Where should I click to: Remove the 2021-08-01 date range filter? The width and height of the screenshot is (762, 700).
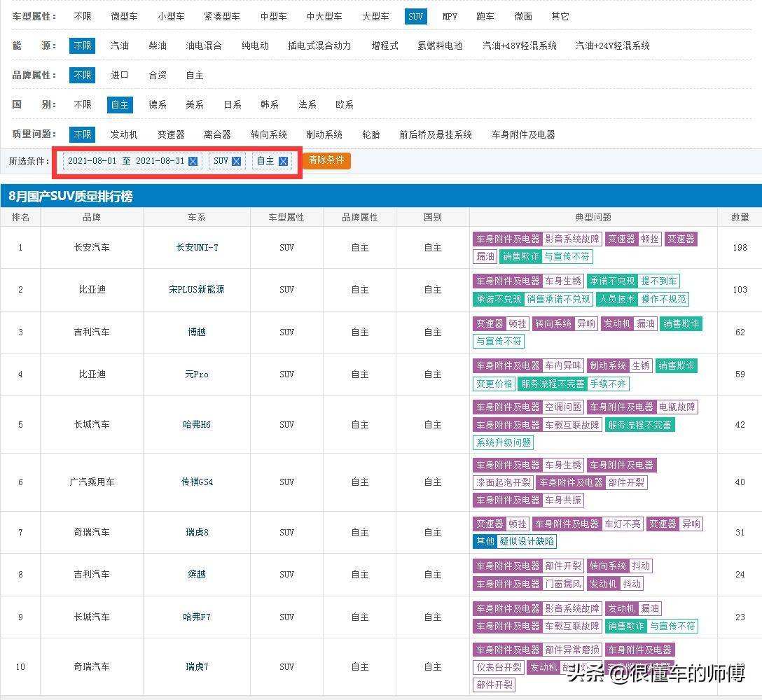[x=193, y=161]
